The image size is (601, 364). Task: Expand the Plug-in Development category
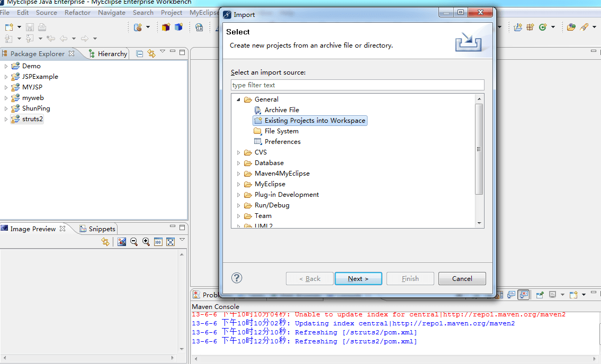pos(238,195)
